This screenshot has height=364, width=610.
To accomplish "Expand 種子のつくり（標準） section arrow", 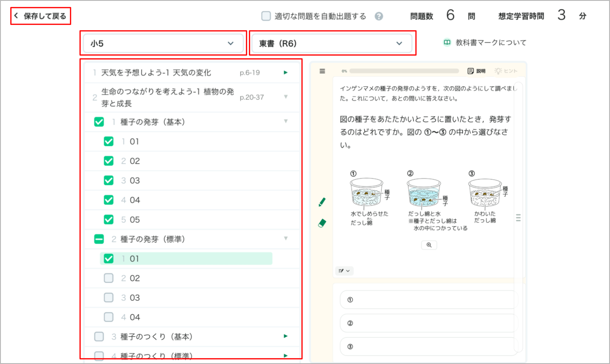I will click(285, 355).
